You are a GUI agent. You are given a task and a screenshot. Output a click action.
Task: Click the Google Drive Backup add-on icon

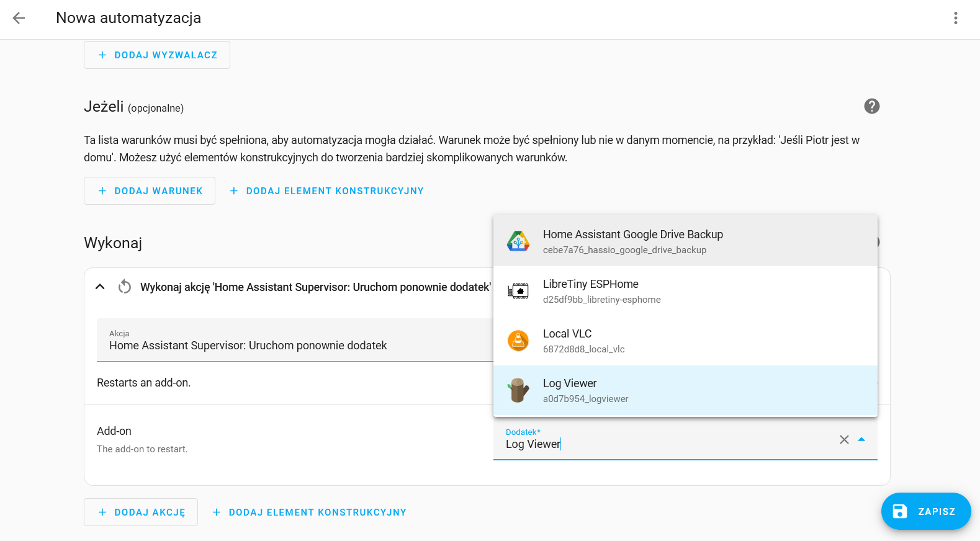tap(518, 241)
